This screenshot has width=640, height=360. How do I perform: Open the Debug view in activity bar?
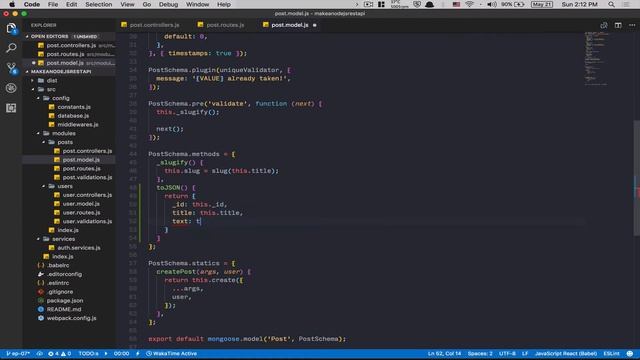coord(11,88)
